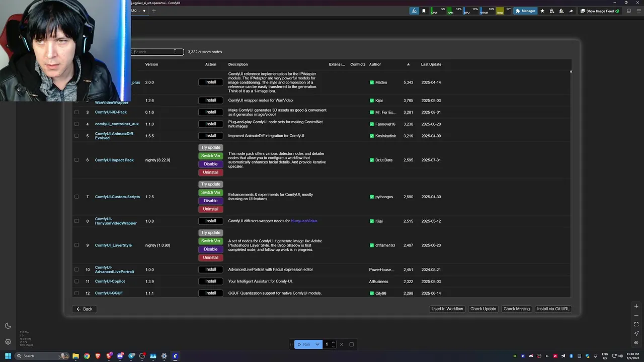Switch version of ComfyUI Impact Pack
This screenshot has height=362, width=644.
pos(211,156)
